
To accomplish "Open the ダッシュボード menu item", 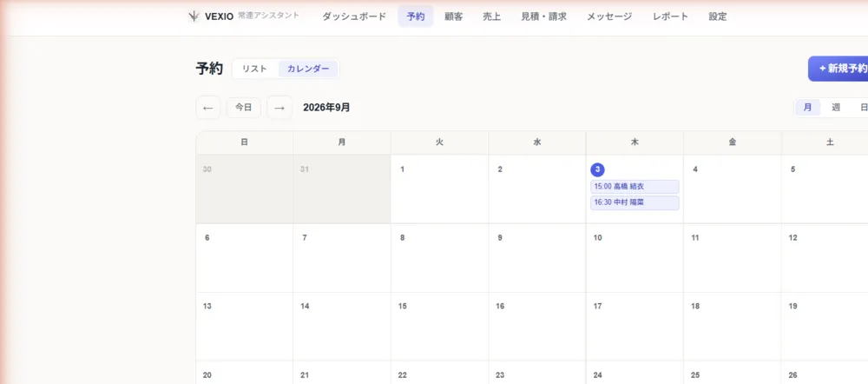I will (x=354, y=17).
